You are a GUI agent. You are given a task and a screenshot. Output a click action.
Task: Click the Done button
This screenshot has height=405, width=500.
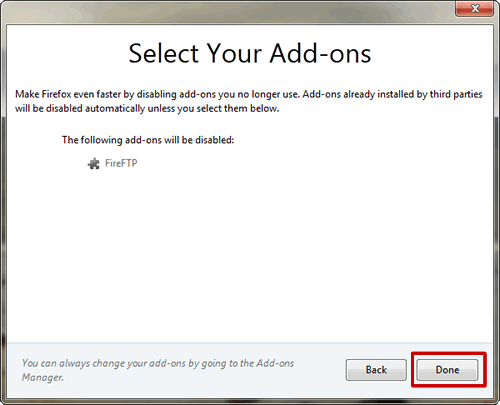[447, 370]
